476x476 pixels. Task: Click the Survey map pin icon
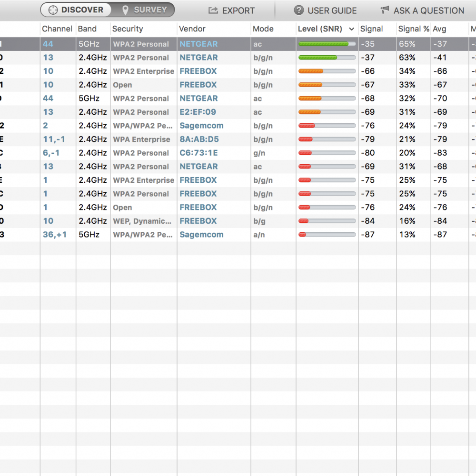(125, 10)
